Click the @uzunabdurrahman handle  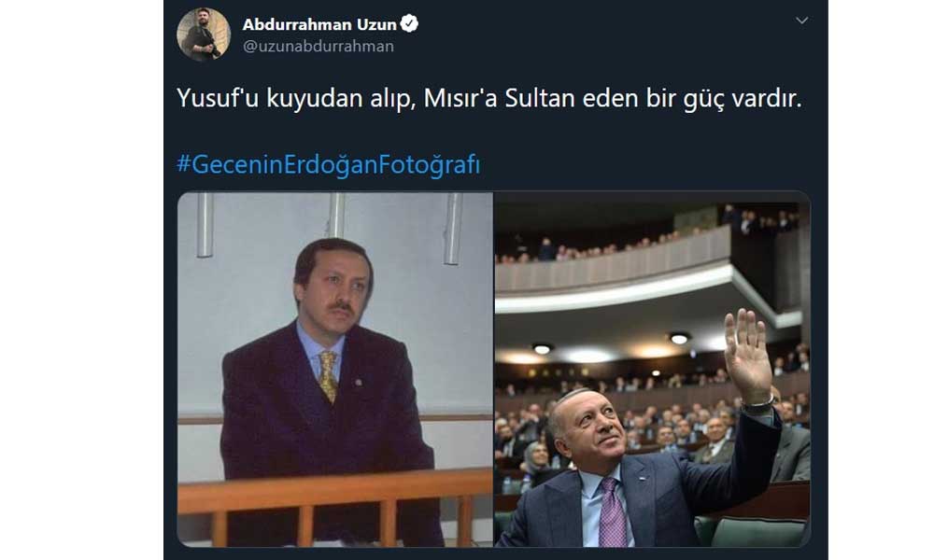(318, 47)
